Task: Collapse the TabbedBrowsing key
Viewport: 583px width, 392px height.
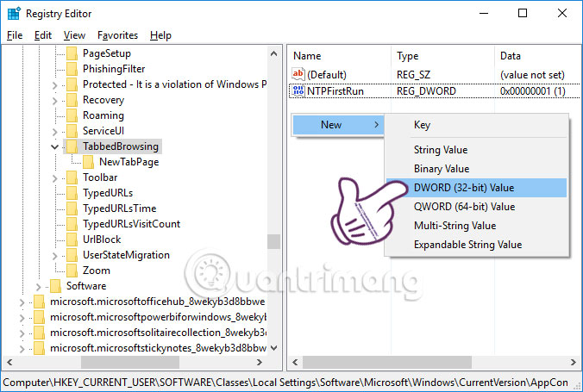Action: 54,146
